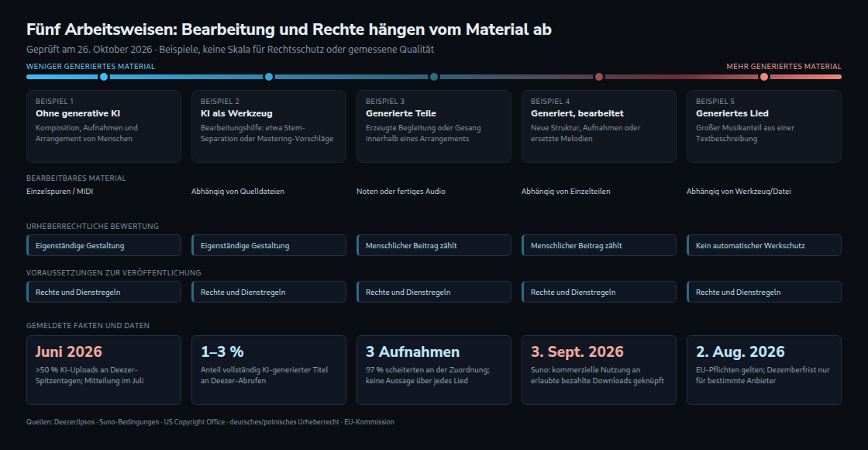Image resolution: width=868 pixels, height=450 pixels.
Task: Open the '3. Sept. 2026' fact heading
Action: click(577, 352)
